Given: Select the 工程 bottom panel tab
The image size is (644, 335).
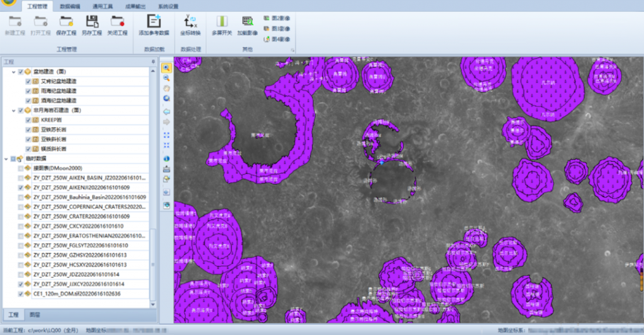Looking at the screenshot, I should click(x=14, y=315).
